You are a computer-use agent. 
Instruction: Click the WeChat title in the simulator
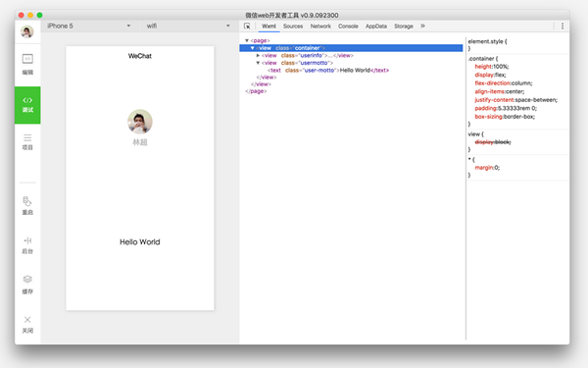pos(140,56)
